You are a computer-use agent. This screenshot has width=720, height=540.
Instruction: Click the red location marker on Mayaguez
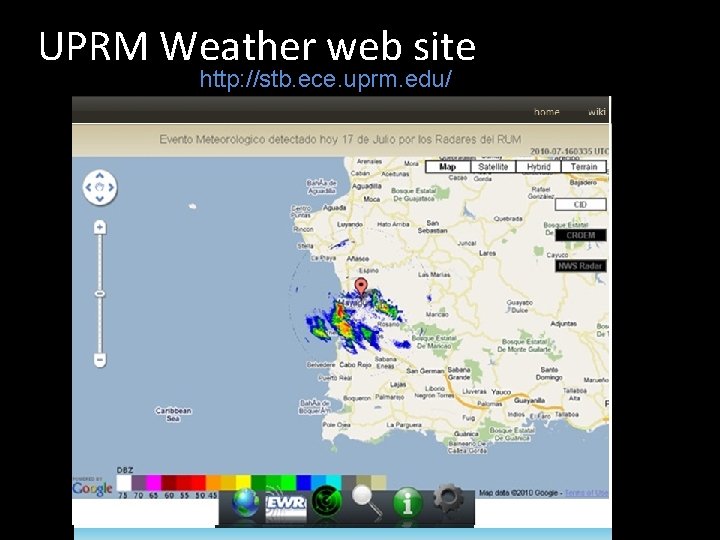point(361,287)
